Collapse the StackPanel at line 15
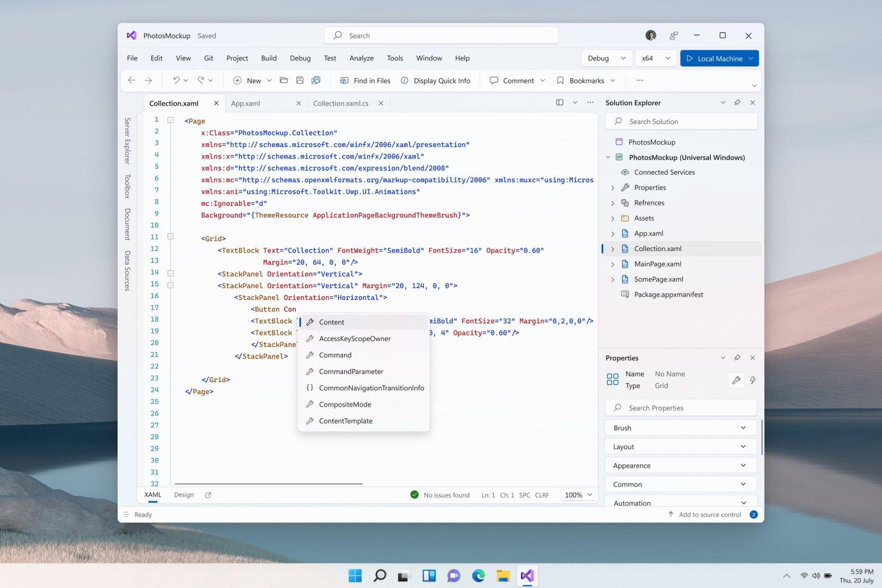Viewport: 882px width, 588px height. click(x=170, y=285)
